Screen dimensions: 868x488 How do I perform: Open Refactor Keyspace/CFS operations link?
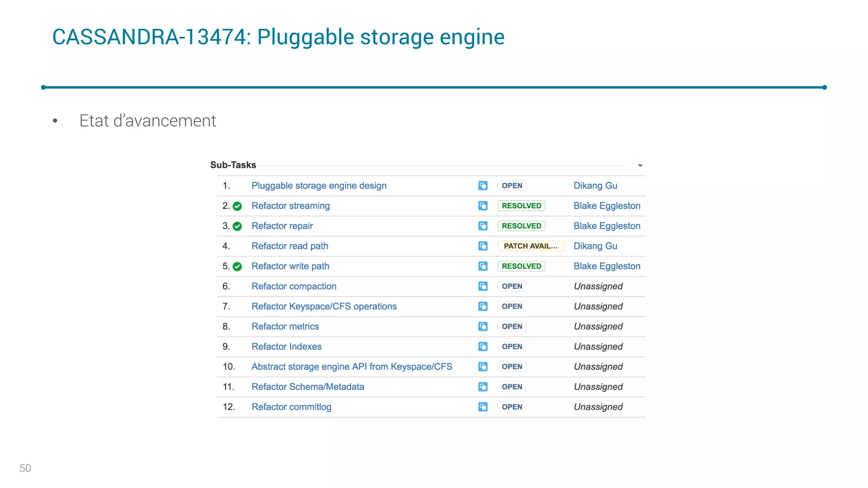[324, 306]
